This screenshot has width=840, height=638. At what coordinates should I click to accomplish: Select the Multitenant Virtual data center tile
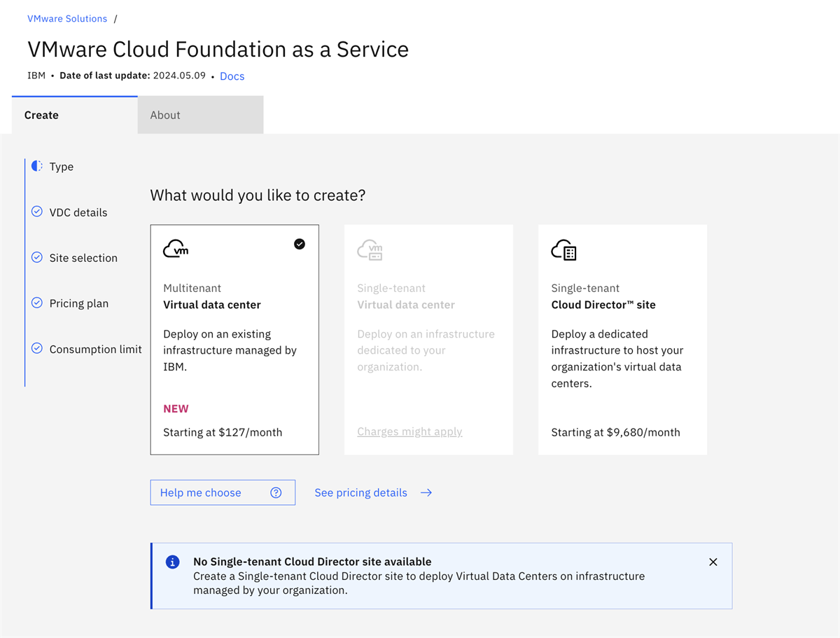[234, 340]
